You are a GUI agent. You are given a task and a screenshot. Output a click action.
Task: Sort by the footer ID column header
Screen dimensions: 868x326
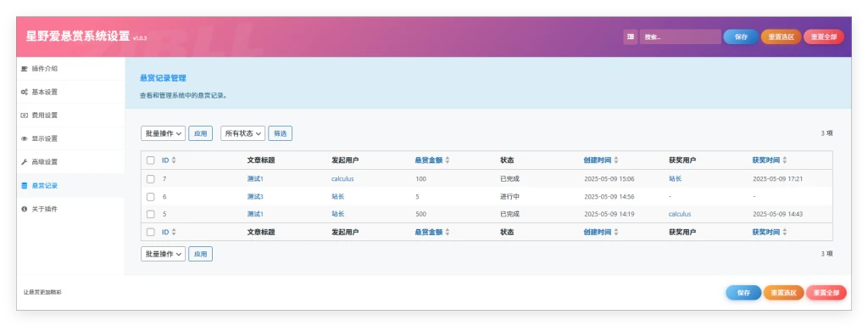click(165, 233)
